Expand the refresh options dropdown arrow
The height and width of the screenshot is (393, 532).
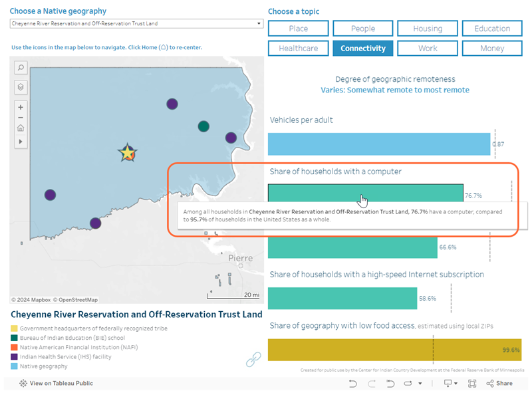[420, 383]
